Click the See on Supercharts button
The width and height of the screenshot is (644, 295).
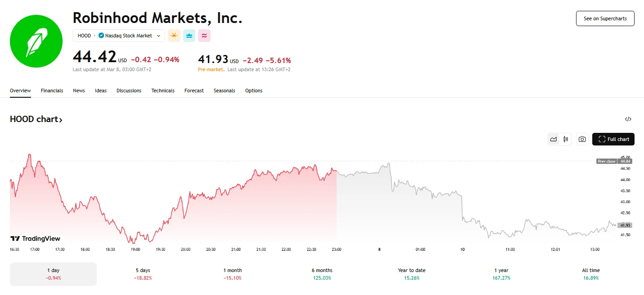pos(605,18)
